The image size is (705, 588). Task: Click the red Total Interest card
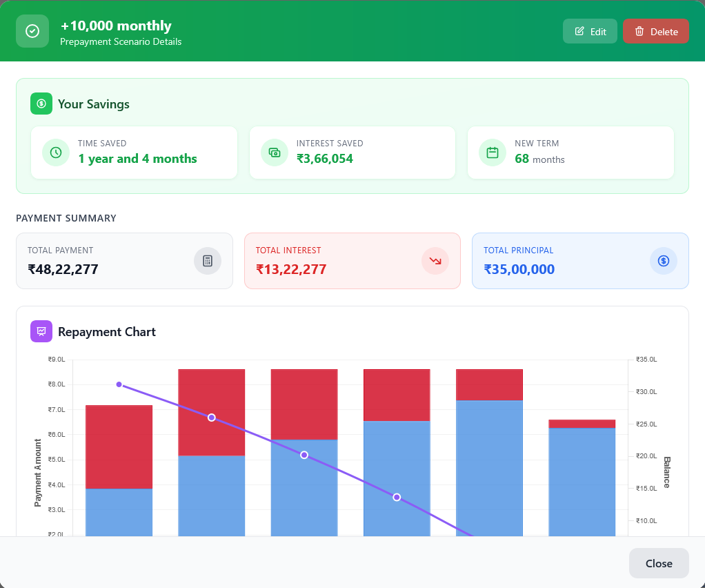click(352, 261)
